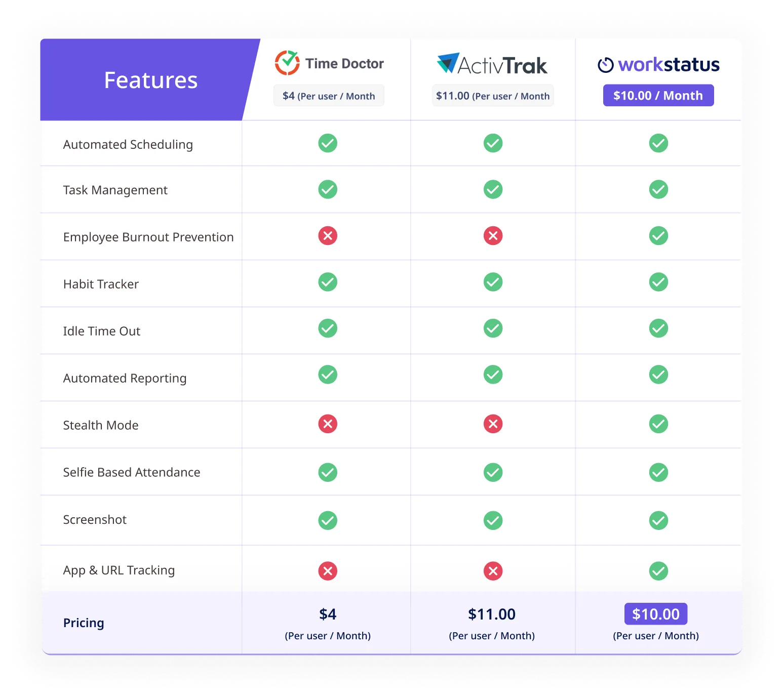784x700 pixels.
Task: Click (Per user / Month) under the $4 price
Action: coord(328,636)
